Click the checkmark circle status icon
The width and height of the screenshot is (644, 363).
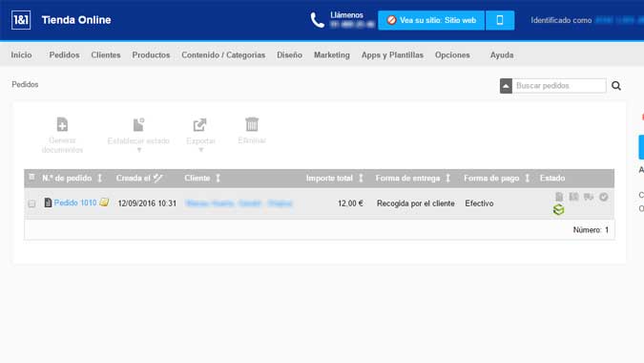(603, 197)
